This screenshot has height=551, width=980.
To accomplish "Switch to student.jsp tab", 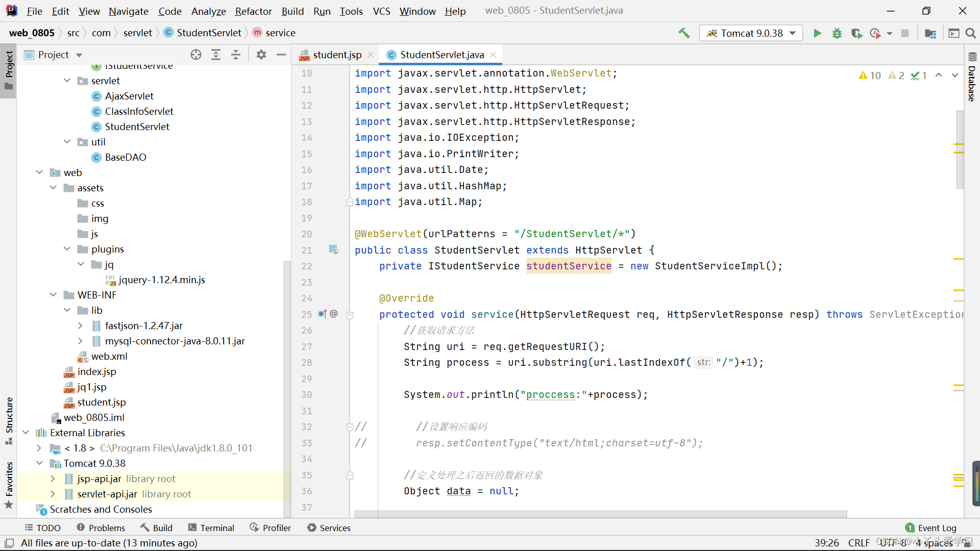I will (x=337, y=55).
